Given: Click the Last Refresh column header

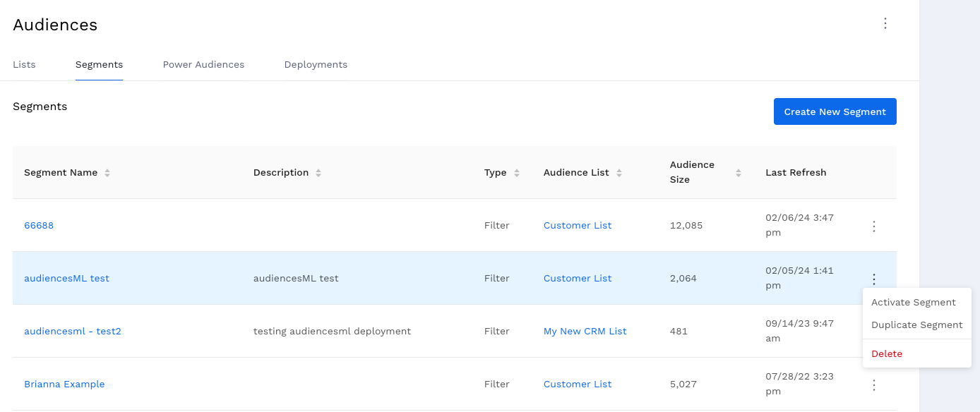Looking at the screenshot, I should [x=796, y=173].
